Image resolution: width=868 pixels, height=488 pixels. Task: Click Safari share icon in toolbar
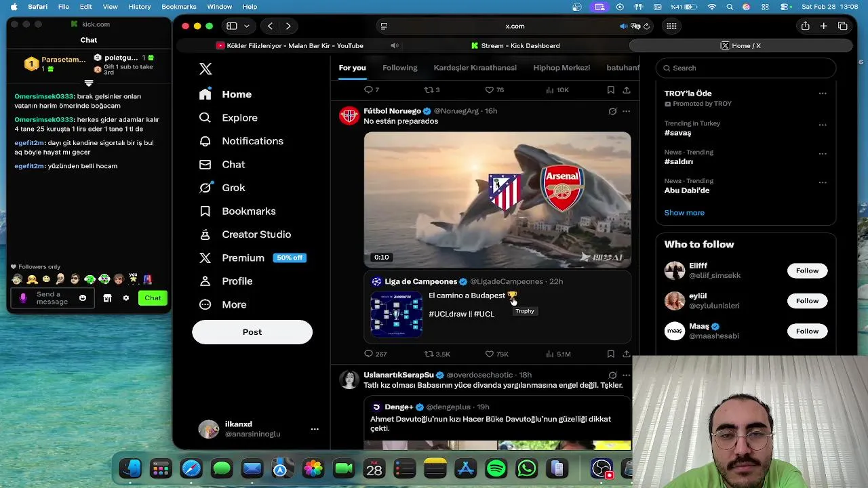click(x=805, y=26)
